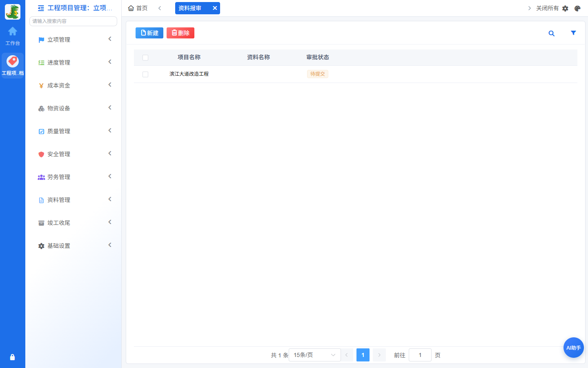The height and width of the screenshot is (368, 588).
Task: Click the 工程项目管理 header title
Action: coord(80,8)
